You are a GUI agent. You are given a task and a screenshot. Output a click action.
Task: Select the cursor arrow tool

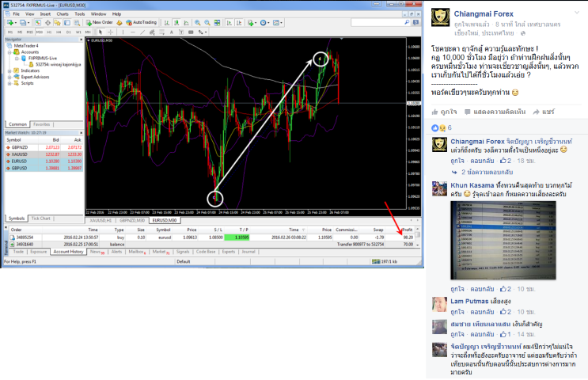coord(101,32)
